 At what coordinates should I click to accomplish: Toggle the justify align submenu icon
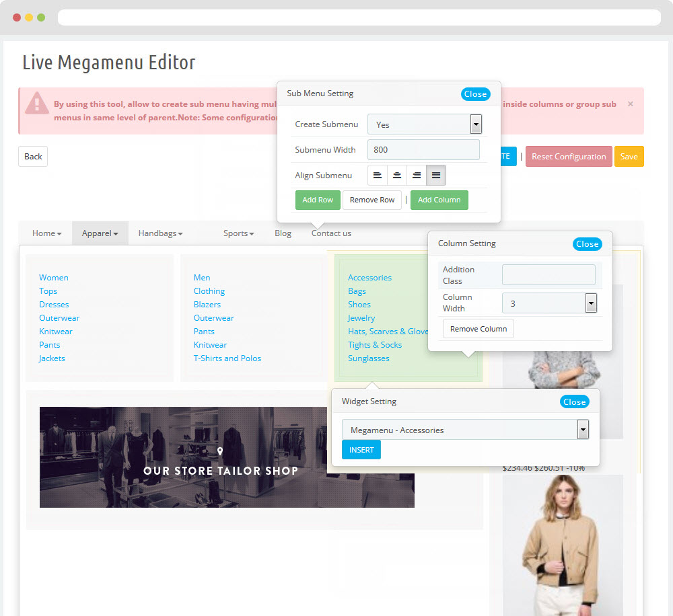tap(436, 176)
